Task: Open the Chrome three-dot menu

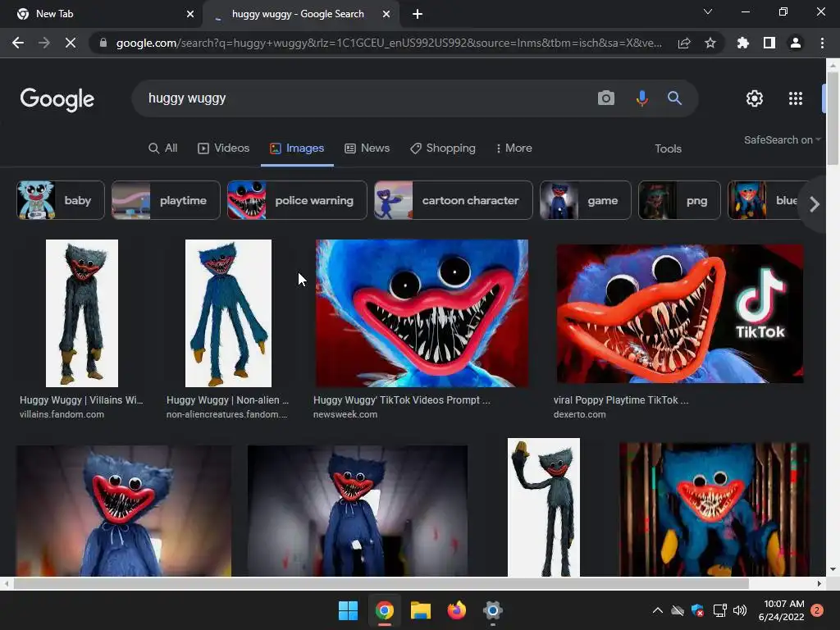Action: pos(822,43)
